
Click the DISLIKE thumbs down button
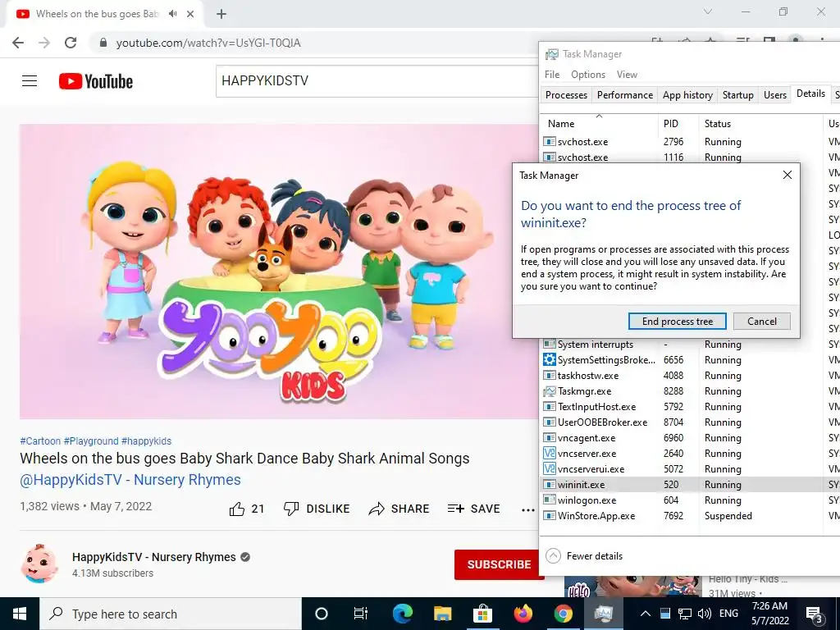316,509
